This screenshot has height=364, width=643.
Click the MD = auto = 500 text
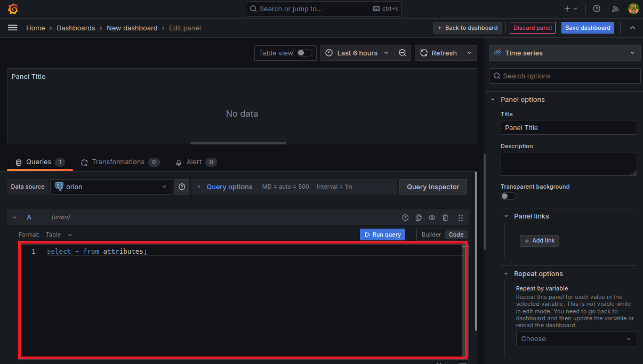(286, 187)
